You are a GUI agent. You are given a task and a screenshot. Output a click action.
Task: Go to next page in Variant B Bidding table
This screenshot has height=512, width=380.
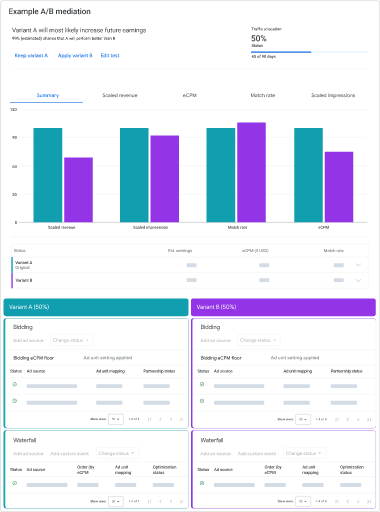(358, 419)
